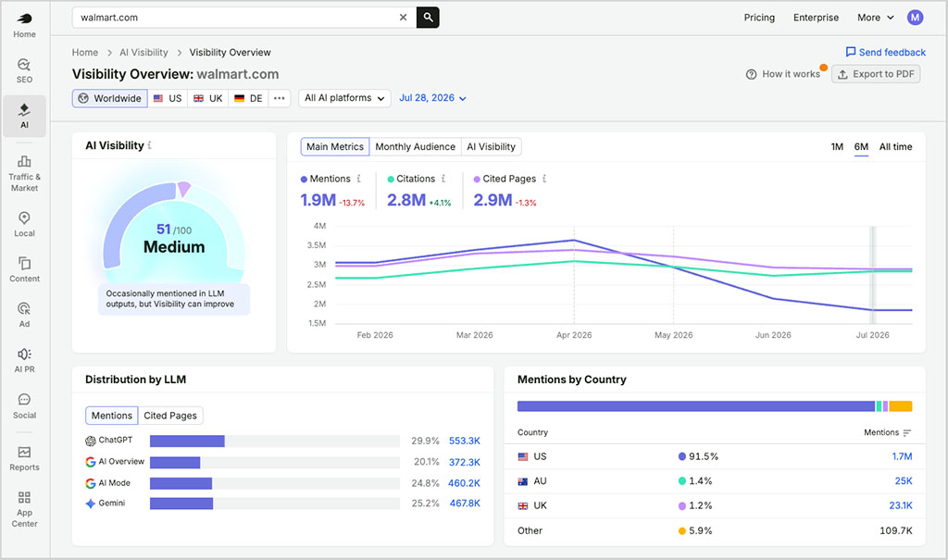This screenshot has width=948, height=560.
Task: Open the Local sidebar section
Action: 24,224
